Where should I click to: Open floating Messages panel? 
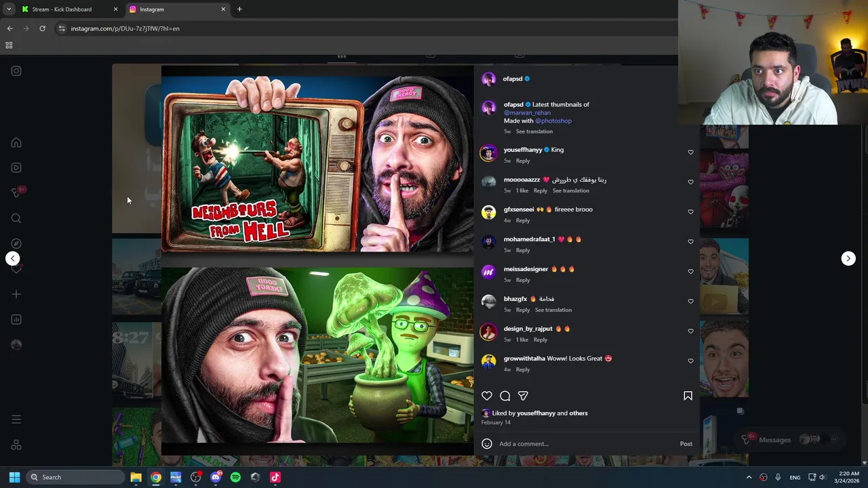click(791, 440)
